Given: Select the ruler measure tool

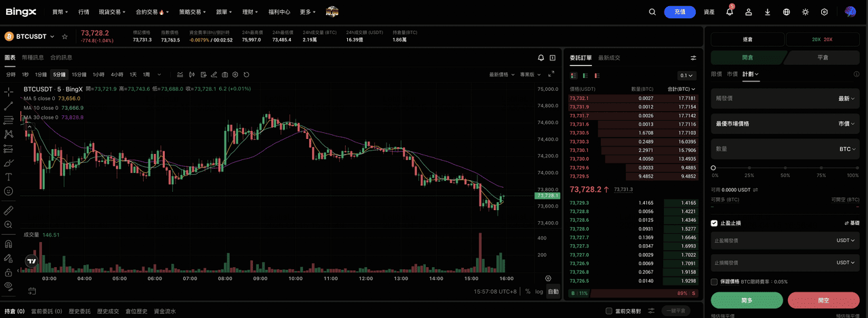Looking at the screenshot, I should coord(8,210).
